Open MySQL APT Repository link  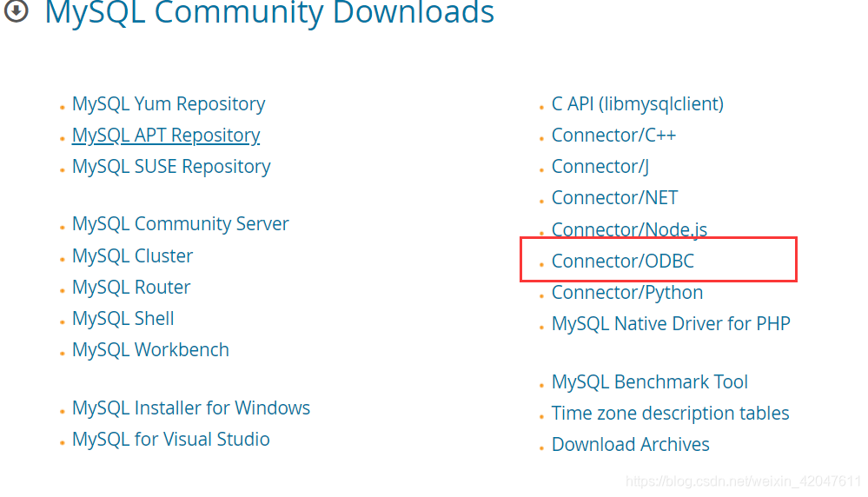[x=165, y=136]
